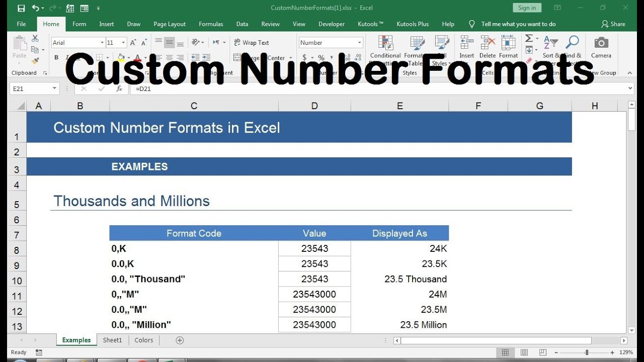Cut selection with the scissors icon
The image size is (644, 362).
pyautogui.click(x=35, y=38)
